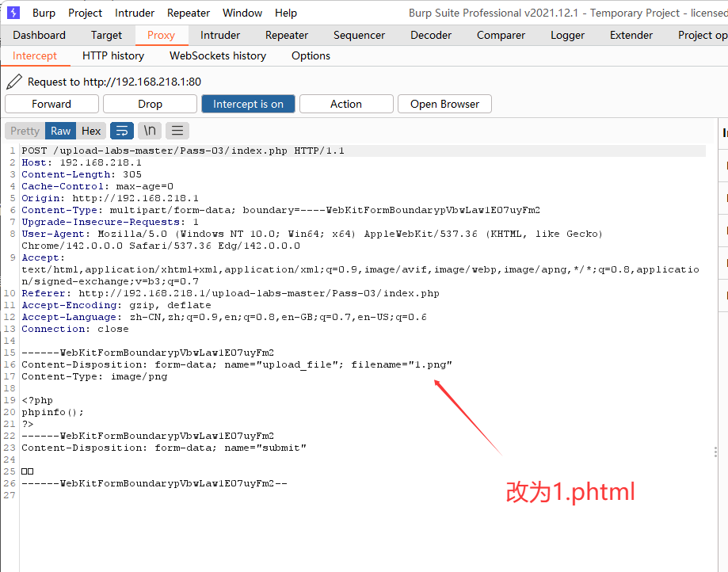The image size is (728, 572).
Task: Open the Extender tab
Action: [x=631, y=36]
